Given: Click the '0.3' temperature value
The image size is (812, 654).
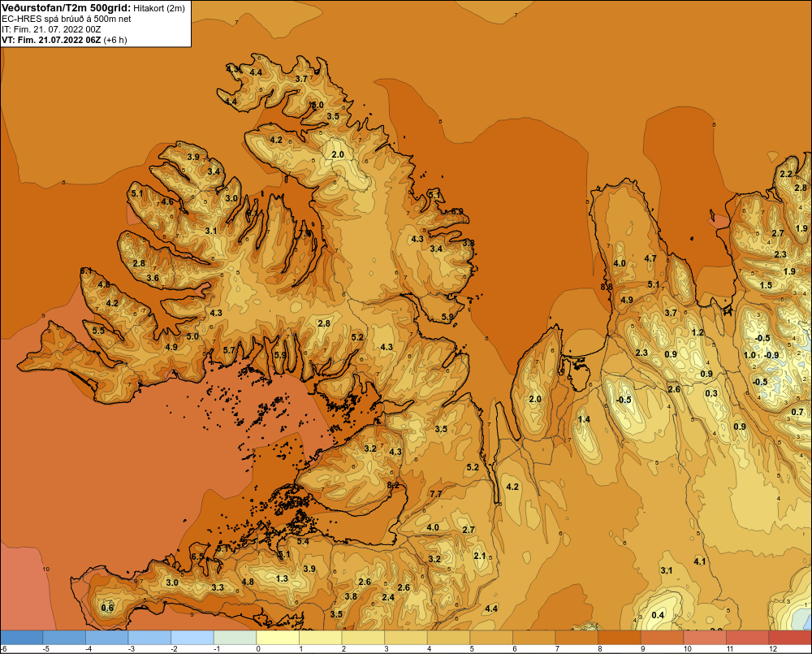Looking at the screenshot, I should coord(711,393).
